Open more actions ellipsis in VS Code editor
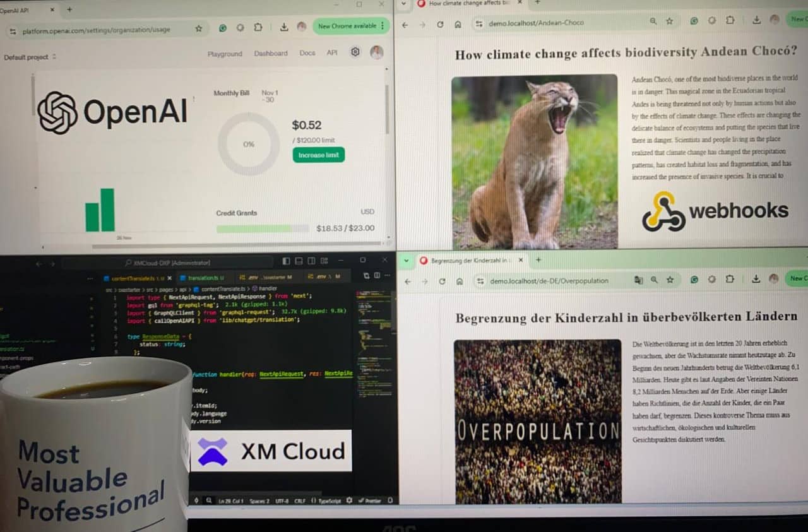 (x=386, y=275)
